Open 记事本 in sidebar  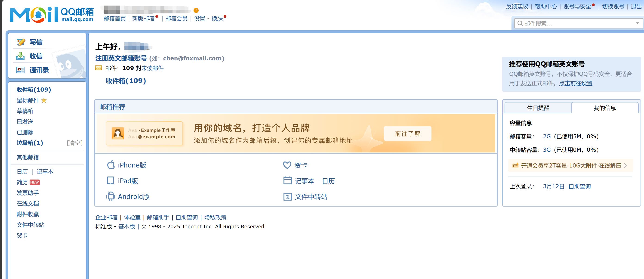pyautogui.click(x=45, y=172)
